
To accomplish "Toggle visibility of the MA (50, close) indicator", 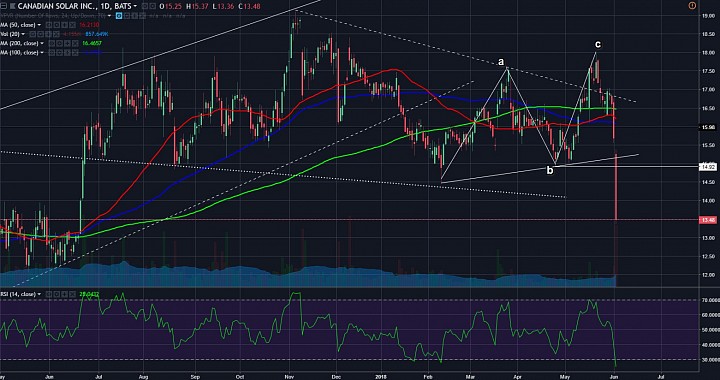I will (49, 25).
